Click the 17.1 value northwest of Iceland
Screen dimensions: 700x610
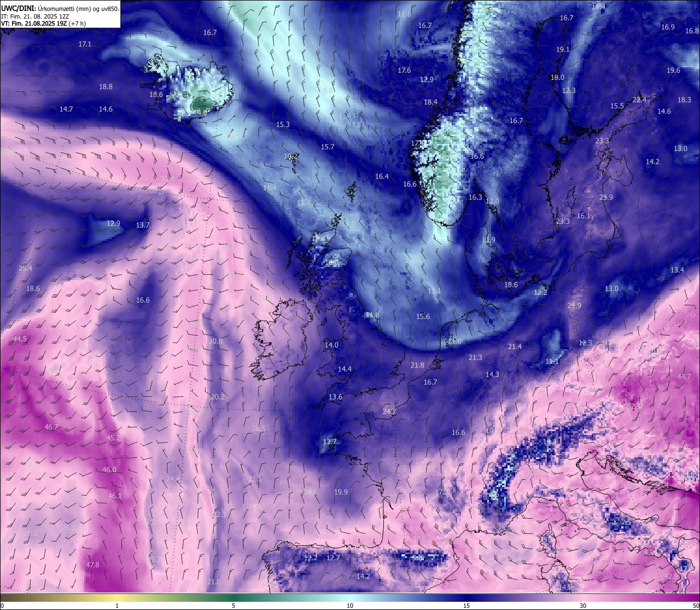85,44
